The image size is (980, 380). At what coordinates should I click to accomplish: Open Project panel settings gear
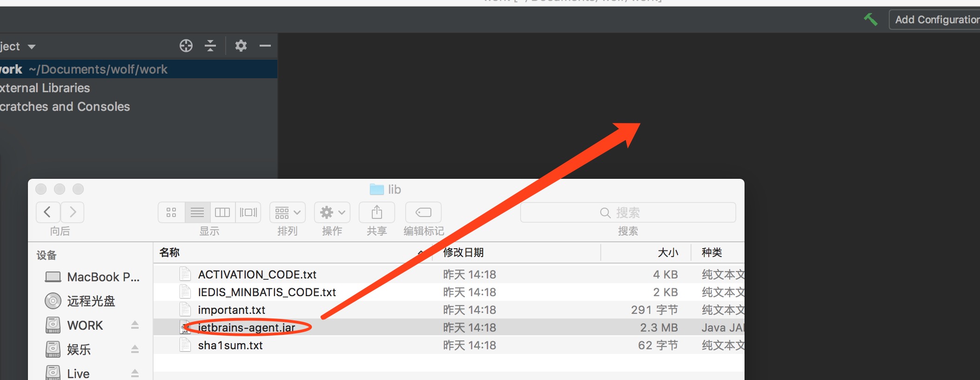point(241,46)
